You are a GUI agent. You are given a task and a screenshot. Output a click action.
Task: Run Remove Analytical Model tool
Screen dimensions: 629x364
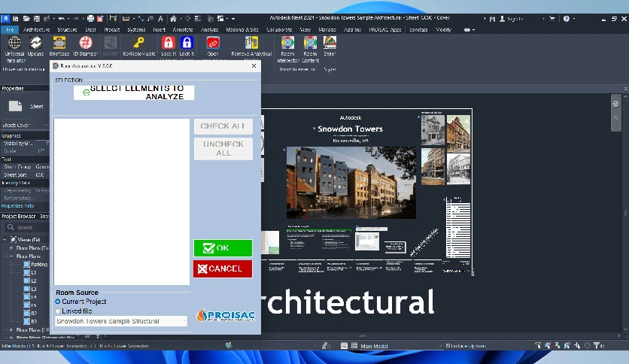point(251,46)
